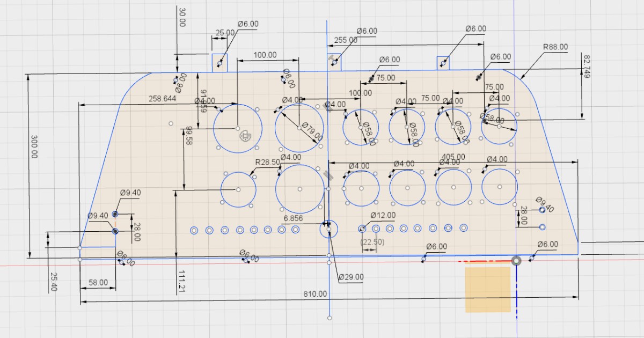The image size is (644, 338).
Task: Click the constraint glyph in the top center tab
Action: coord(332,56)
